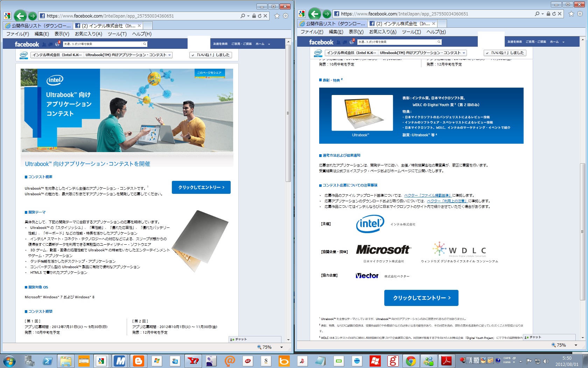Screen dimensions: 588x368
Task: Open Facebook account dropdown arrow in left window
Action: 269,44
